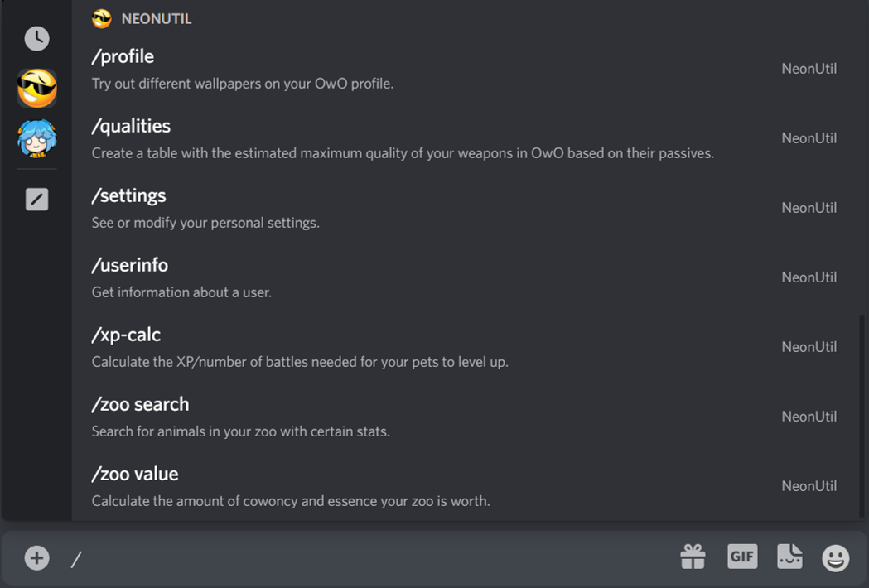Image resolution: width=869 pixels, height=588 pixels.
Task: Select the blue-haired avatar bot icon
Action: point(37,138)
